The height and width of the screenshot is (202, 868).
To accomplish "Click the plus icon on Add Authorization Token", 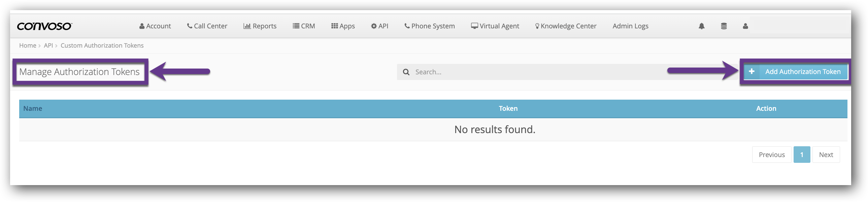I will click(752, 71).
